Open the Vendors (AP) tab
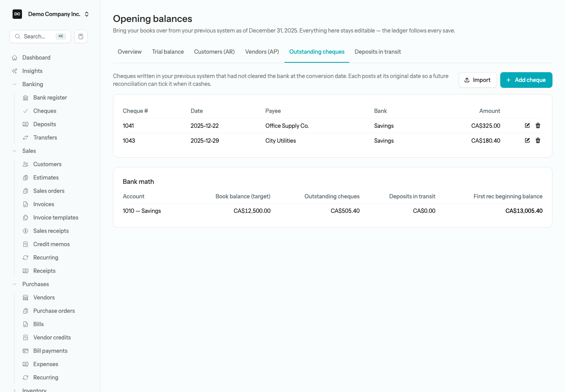Image resolution: width=565 pixels, height=392 pixels. click(262, 52)
